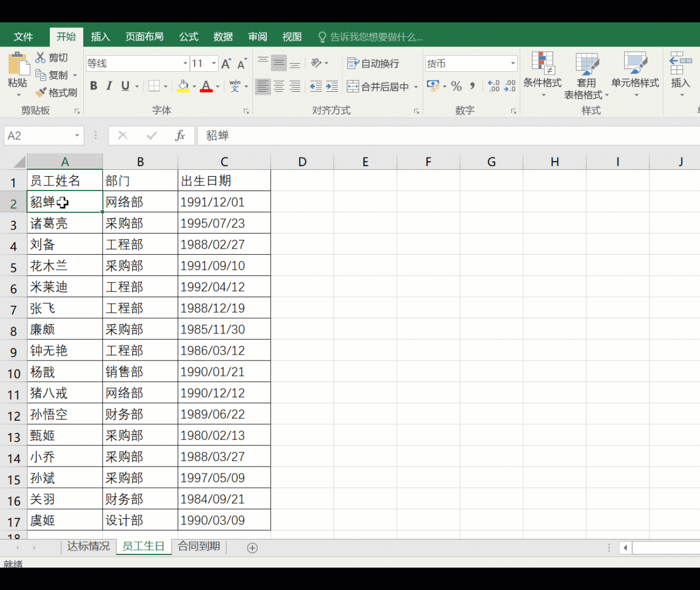Screen dimensions: 700x590
Task: Click Merge and Center (合并后居中)
Action: [378, 87]
